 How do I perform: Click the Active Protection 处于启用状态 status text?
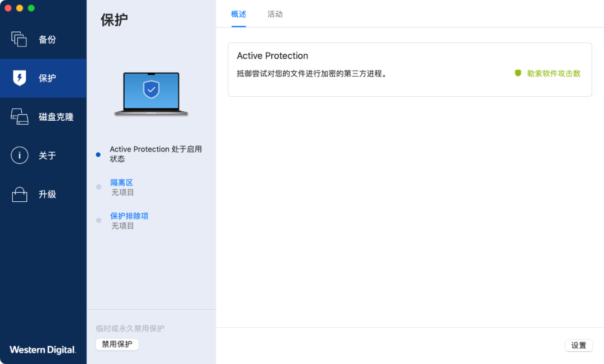[x=155, y=154]
